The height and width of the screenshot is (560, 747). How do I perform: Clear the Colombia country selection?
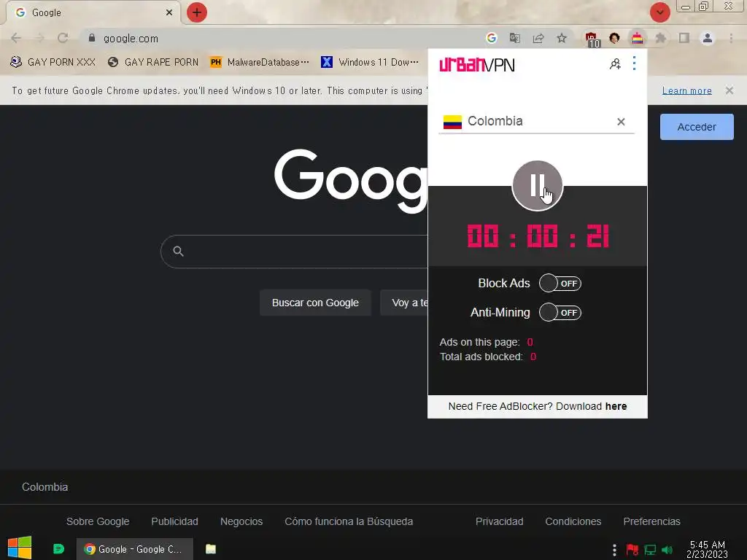(621, 122)
